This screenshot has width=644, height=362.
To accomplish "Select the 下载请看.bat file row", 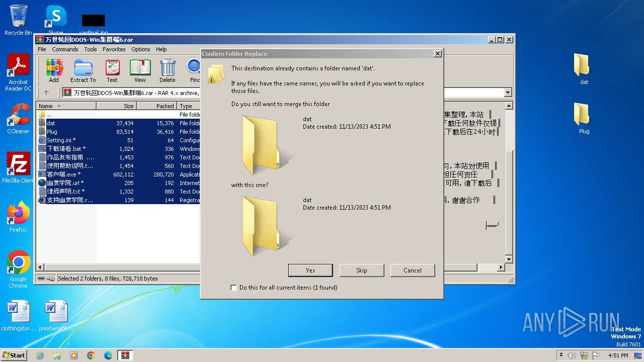I will (x=119, y=149).
